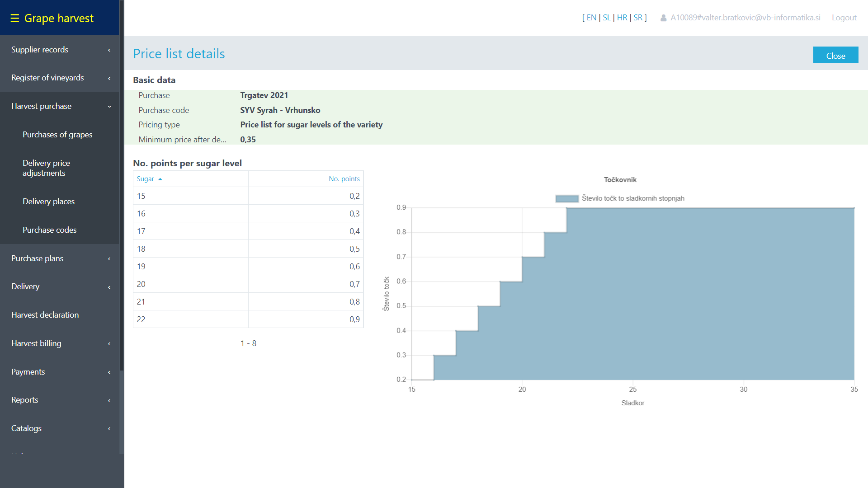This screenshot has height=488, width=868.
Task: Select sugar 22 table row
Action: [x=248, y=319]
